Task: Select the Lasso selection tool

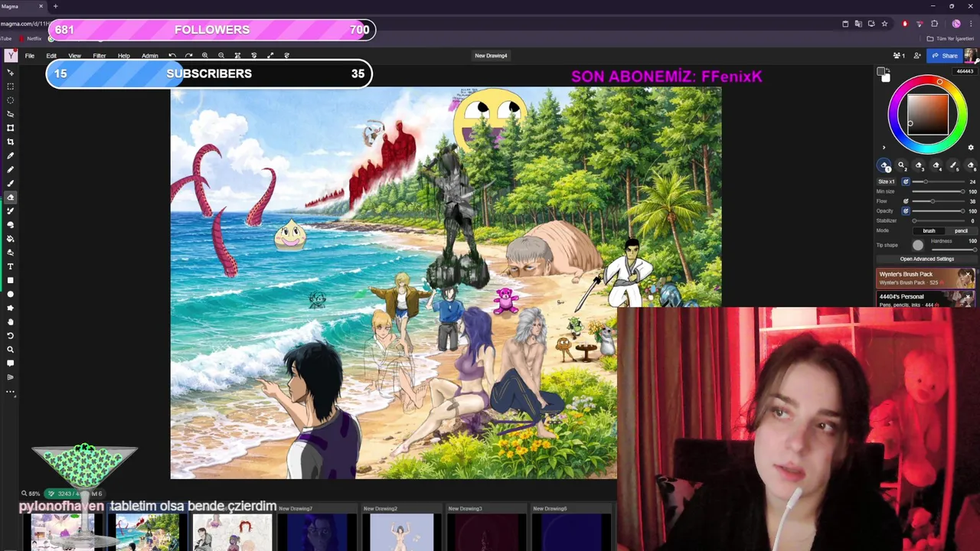Action: point(11,114)
